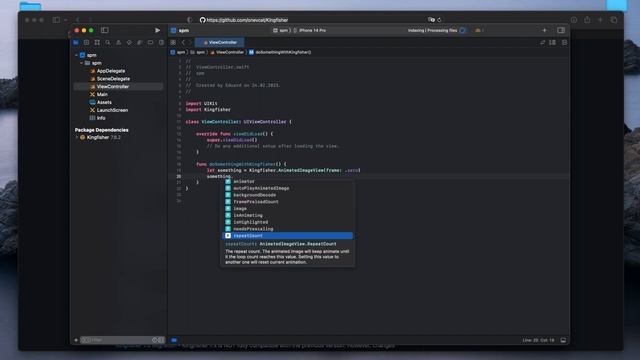640x360 pixels.
Task: Click the Xcode library plus button
Action: point(544,30)
